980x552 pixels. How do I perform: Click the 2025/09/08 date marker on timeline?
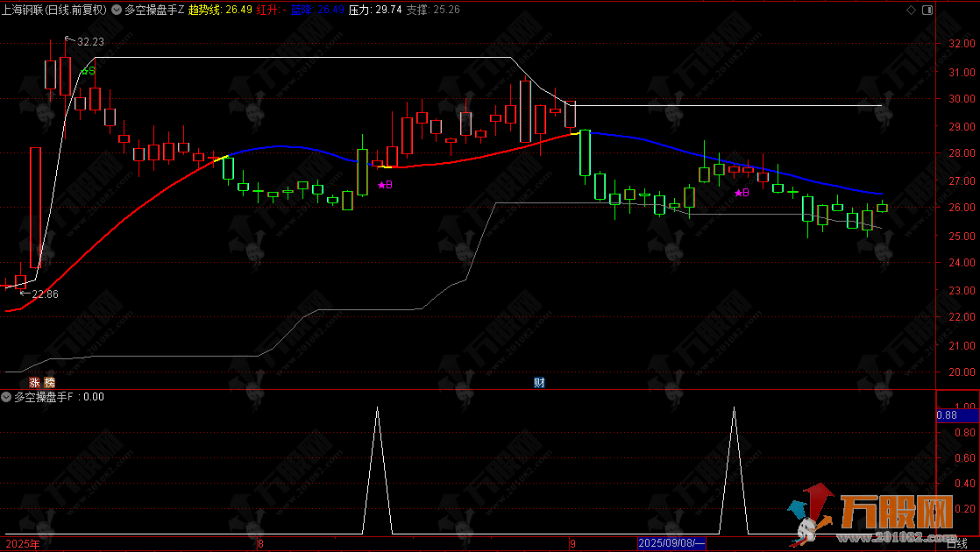[x=671, y=544]
